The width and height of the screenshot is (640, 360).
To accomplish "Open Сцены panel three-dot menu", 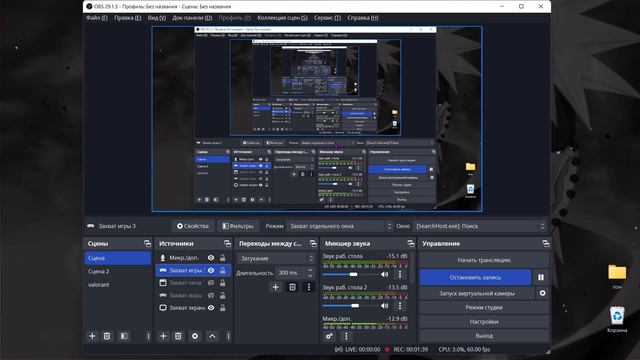I will click(x=148, y=336).
